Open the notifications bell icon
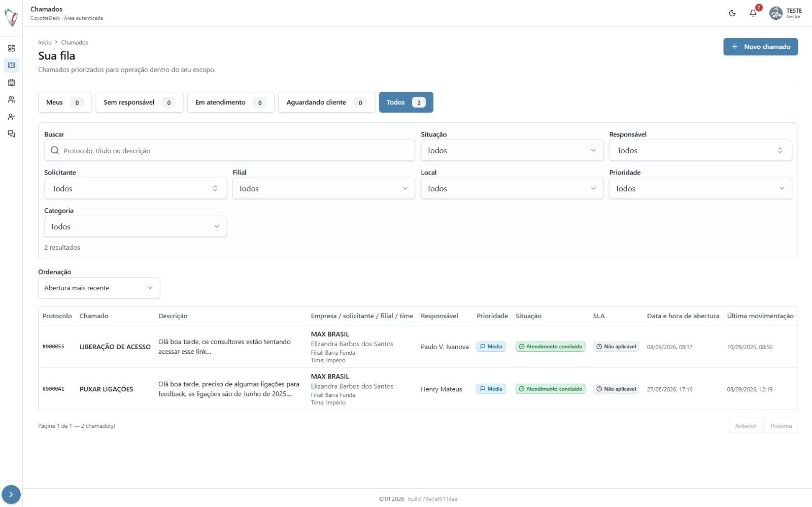The width and height of the screenshot is (812, 507). pos(753,13)
